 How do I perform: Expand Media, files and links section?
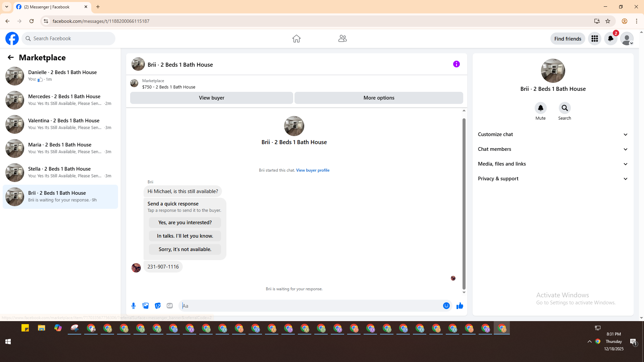(552, 164)
